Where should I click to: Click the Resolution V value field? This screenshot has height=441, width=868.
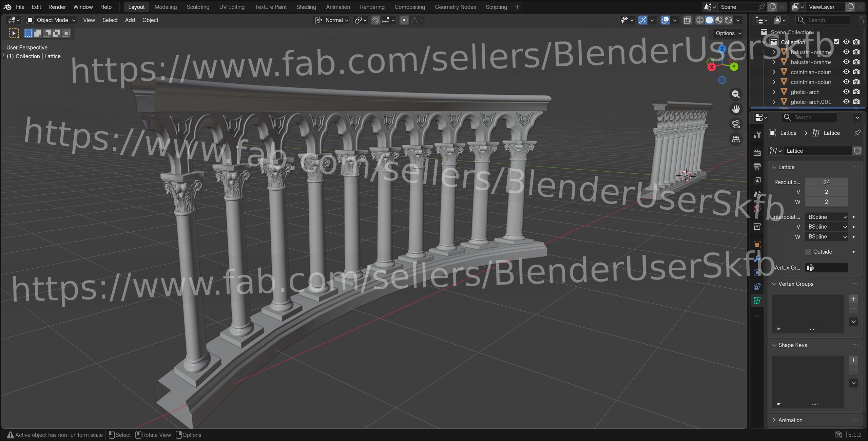827,192
